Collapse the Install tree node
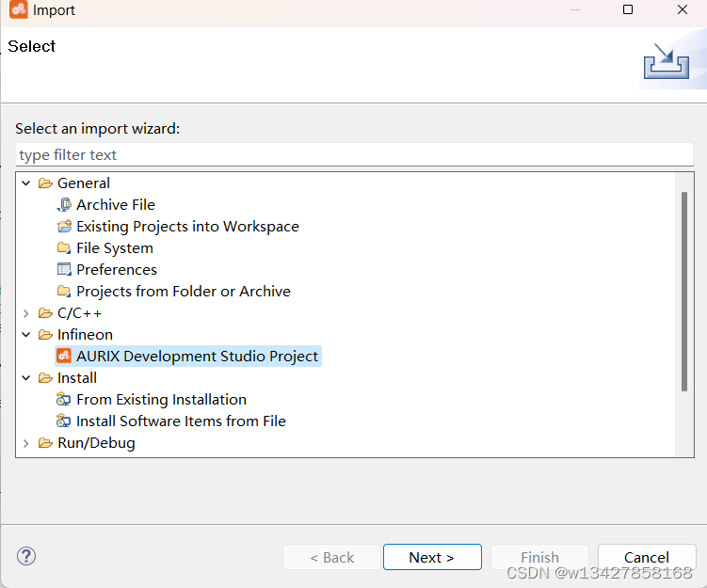Screen dimensions: 707x588 click(x=26, y=378)
